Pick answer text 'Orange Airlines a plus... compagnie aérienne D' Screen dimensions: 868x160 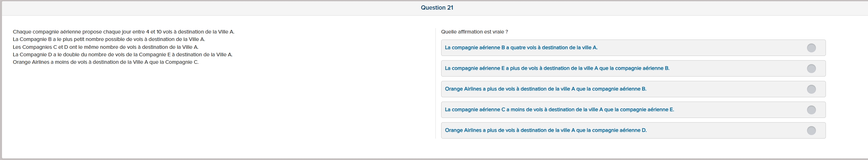click(546, 130)
